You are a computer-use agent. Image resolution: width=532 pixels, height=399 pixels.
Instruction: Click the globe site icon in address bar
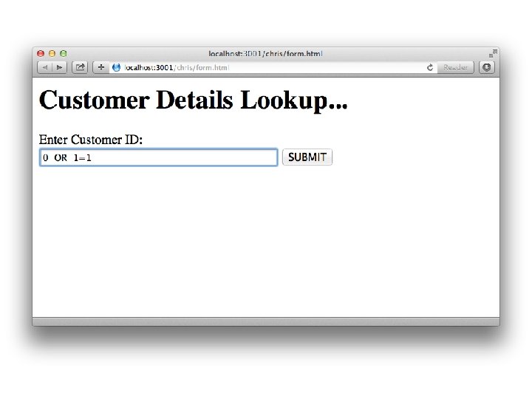click(x=116, y=67)
